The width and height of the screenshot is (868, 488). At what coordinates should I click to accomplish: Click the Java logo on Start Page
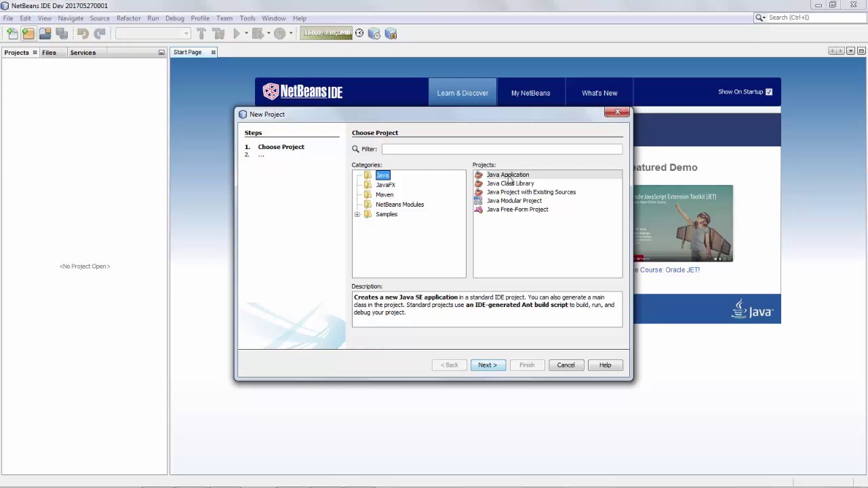click(752, 309)
